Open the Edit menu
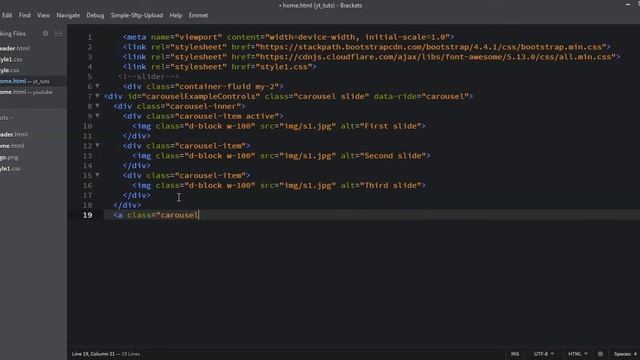Screen dimensions: 640x360 pyautogui.click(x=7, y=15)
